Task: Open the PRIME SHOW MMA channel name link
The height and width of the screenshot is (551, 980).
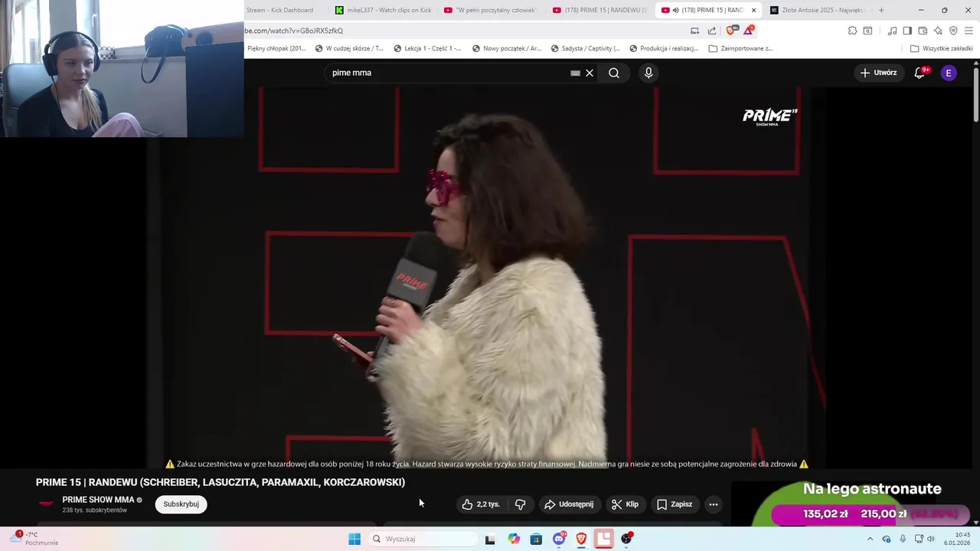Action: [x=98, y=500]
